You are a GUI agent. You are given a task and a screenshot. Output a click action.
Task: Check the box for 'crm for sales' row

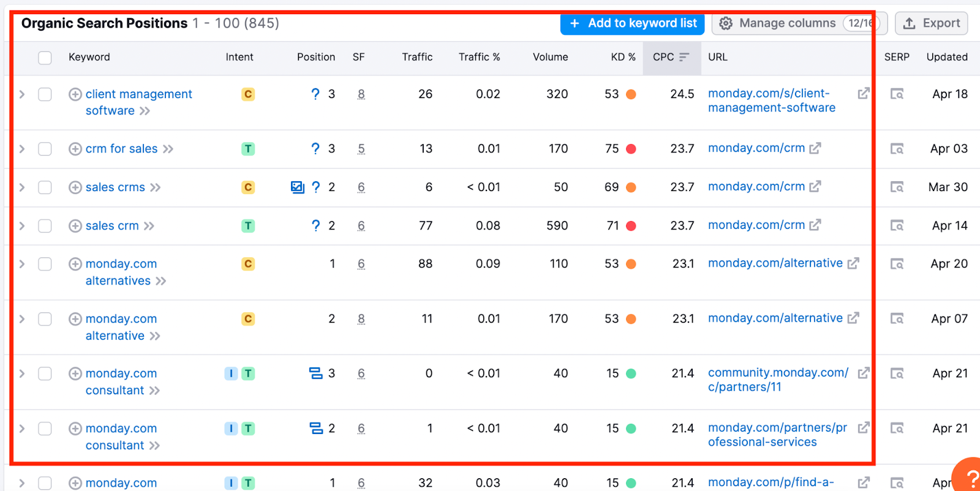point(45,149)
